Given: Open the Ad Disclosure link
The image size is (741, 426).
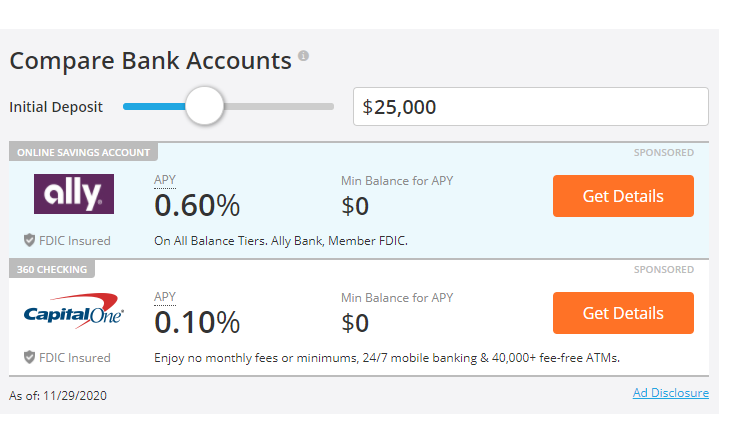Looking at the screenshot, I should [x=670, y=393].
